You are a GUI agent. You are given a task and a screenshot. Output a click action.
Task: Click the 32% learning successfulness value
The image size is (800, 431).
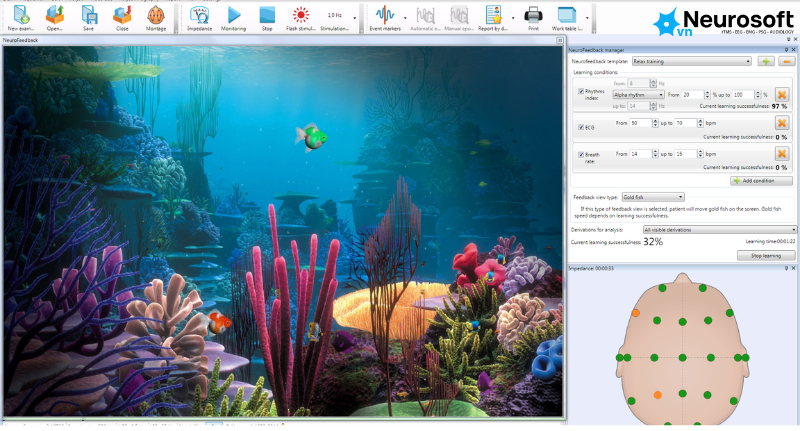pos(653,242)
